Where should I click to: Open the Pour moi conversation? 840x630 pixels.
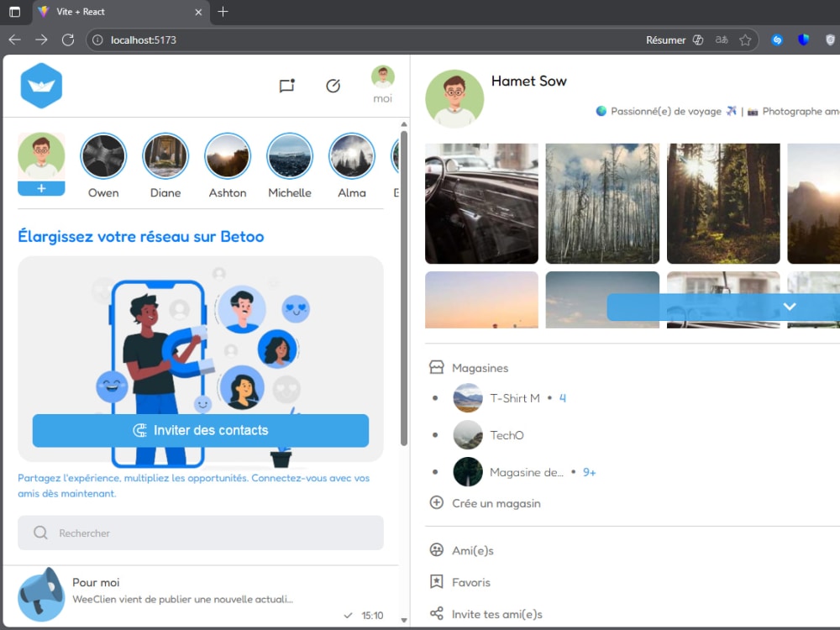201,596
